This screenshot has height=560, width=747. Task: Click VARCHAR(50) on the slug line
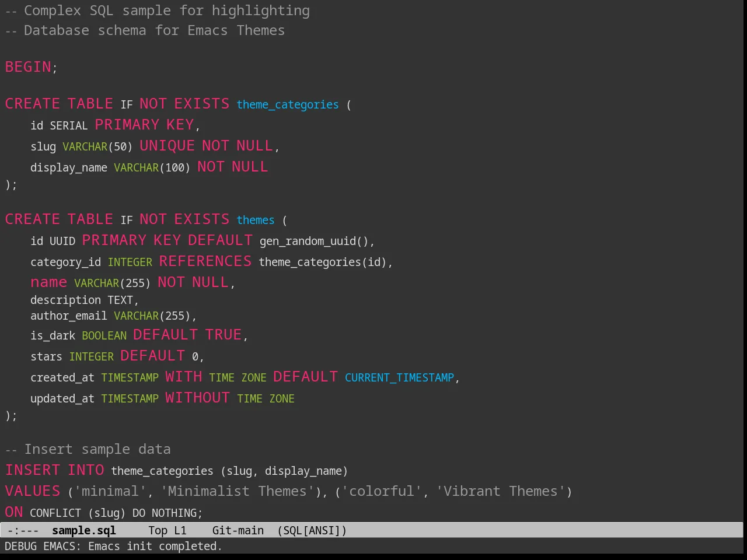[97, 146]
